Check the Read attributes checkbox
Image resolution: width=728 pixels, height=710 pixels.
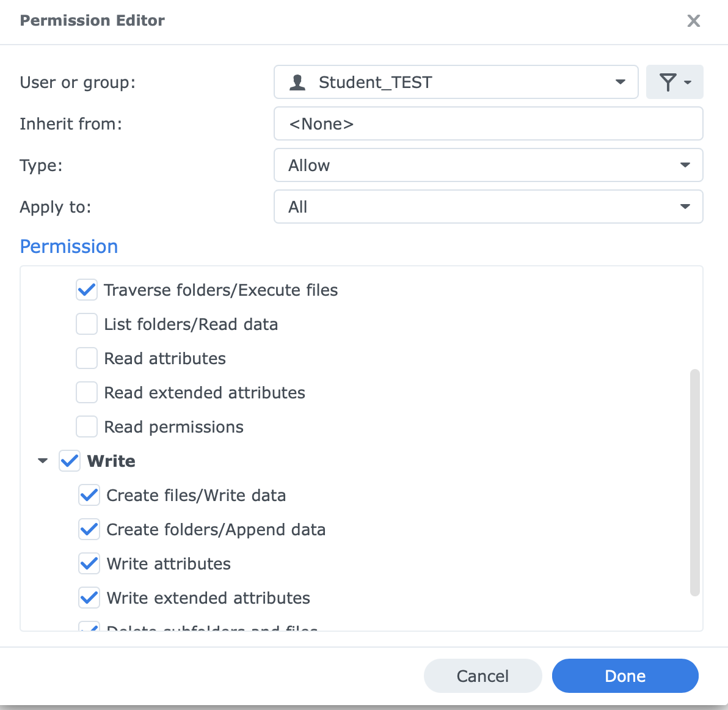pos(87,358)
